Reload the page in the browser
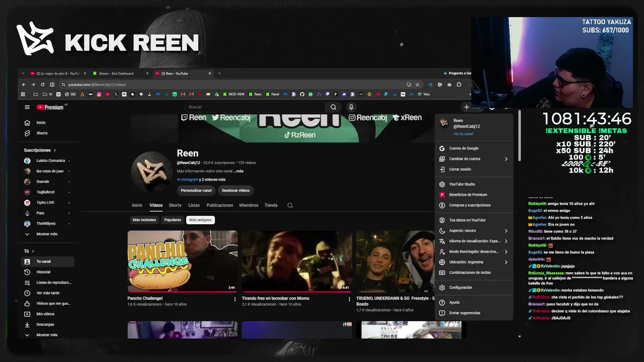Viewport: 644px width, 362px height. [42, 84]
